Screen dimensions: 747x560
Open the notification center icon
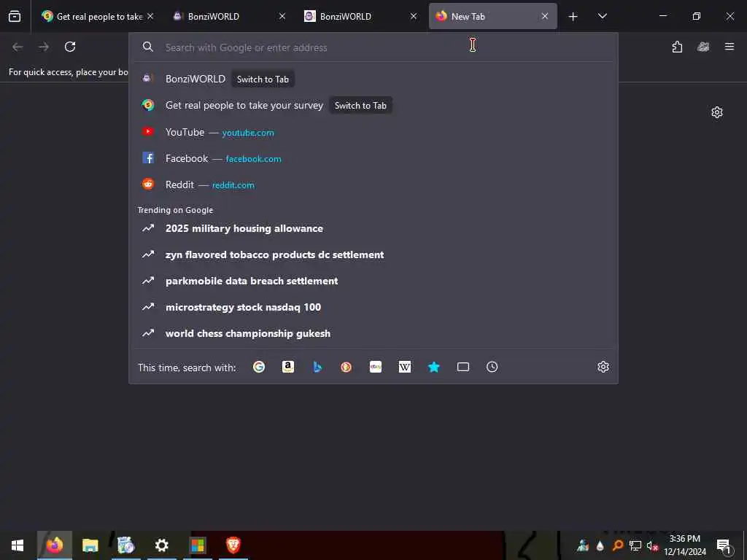[724, 545]
